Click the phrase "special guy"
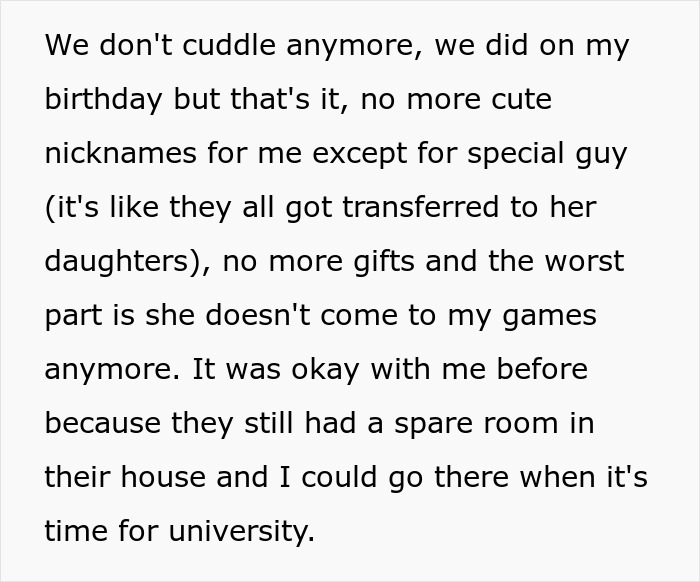 pos(547,155)
